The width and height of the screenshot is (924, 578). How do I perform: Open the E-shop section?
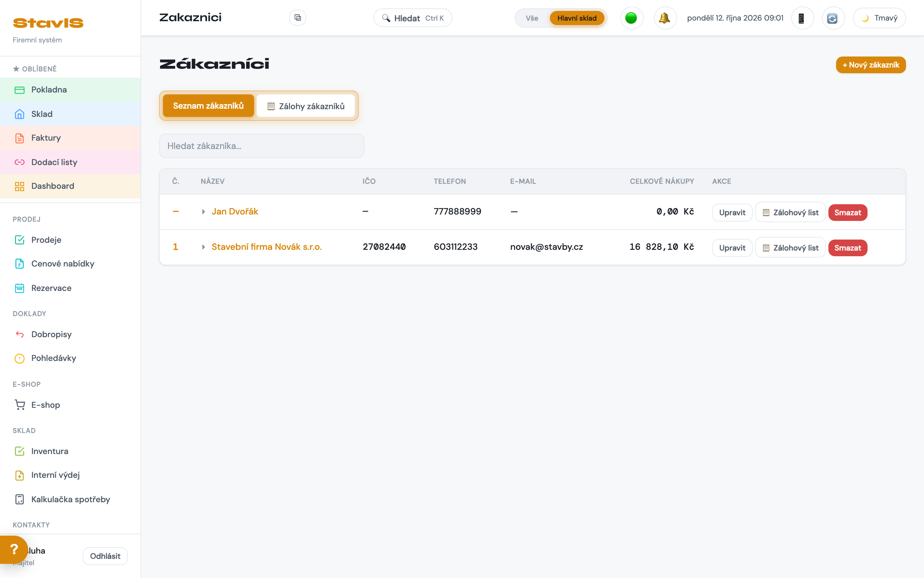(x=70, y=405)
